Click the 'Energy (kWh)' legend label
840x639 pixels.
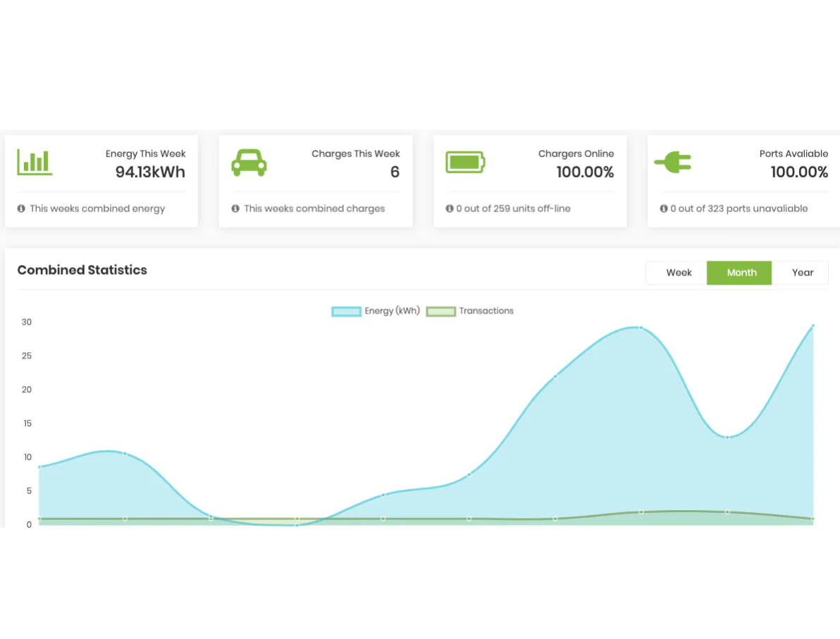(x=392, y=311)
